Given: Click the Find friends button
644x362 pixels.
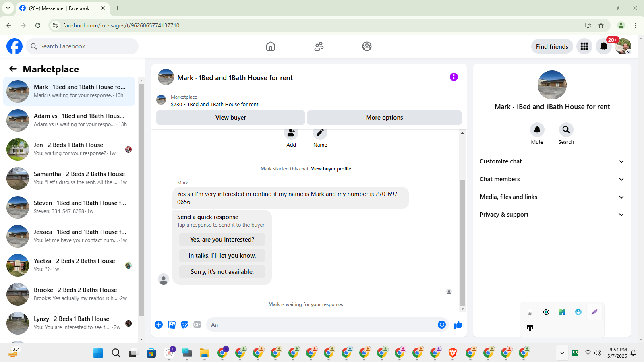Looking at the screenshot, I should [x=552, y=46].
